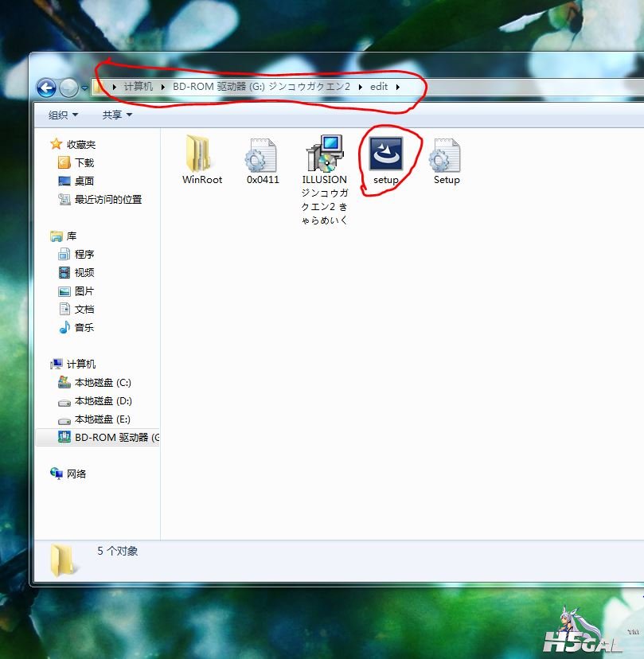Click the Windows drive icon for C:
644x659 pixels.
coord(64,382)
